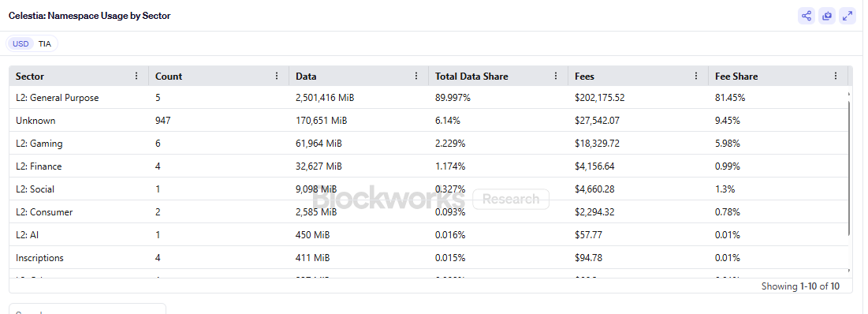This screenshot has height=314, width=868.
Task: Sort by Count column header
Action: tap(169, 77)
